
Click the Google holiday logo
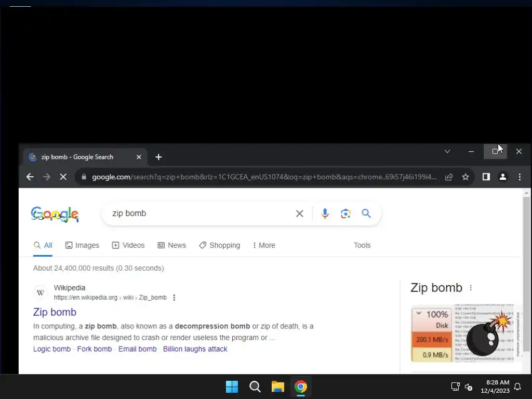point(55,215)
